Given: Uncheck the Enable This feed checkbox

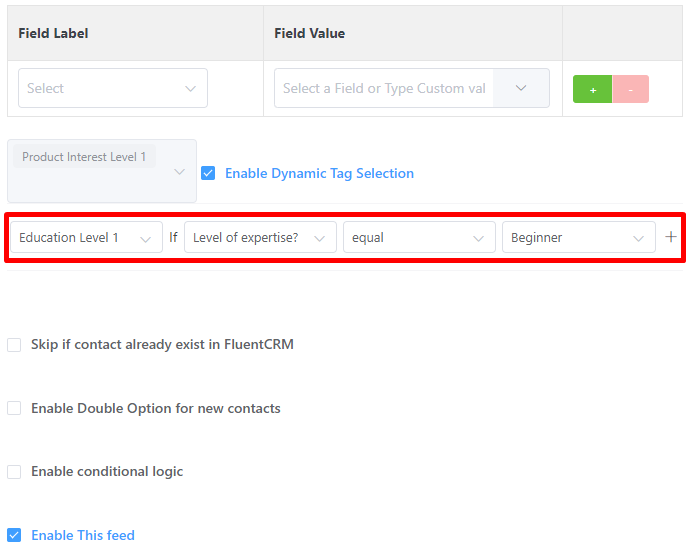Looking at the screenshot, I should tap(14, 535).
